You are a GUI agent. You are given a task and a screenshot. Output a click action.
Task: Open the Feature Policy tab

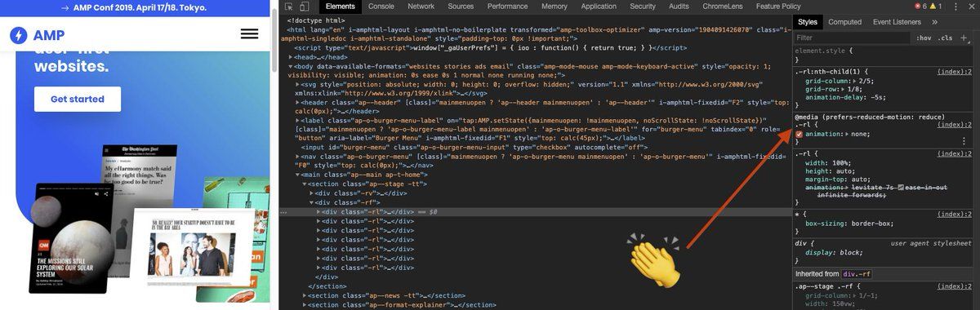778,7
